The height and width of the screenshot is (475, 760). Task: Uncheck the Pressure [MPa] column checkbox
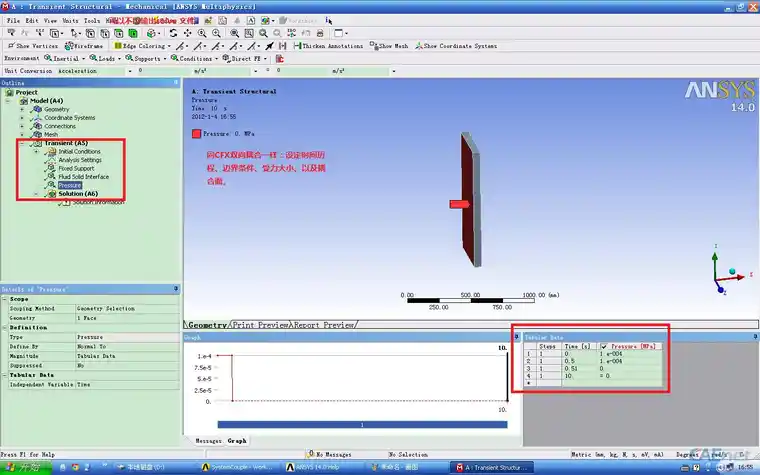603,347
